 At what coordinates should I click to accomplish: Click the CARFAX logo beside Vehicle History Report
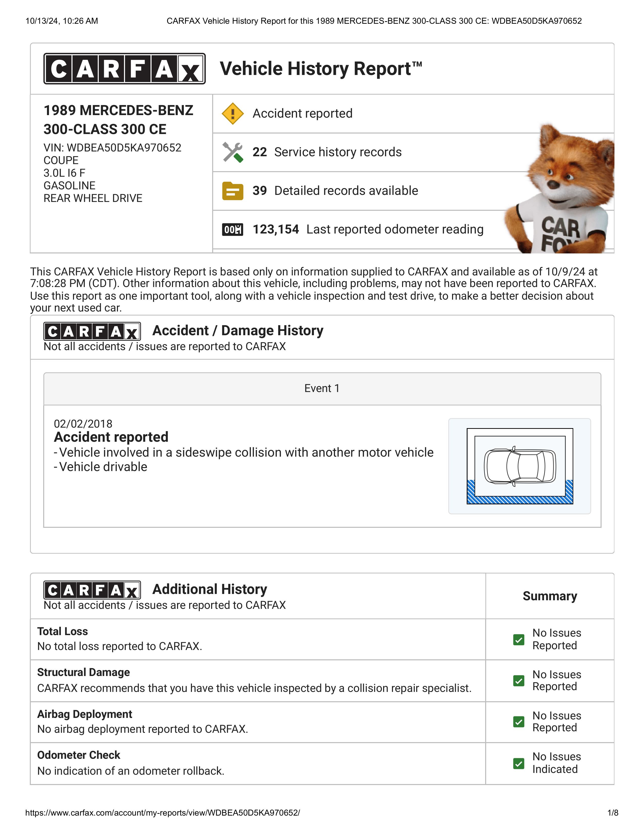pyautogui.click(x=124, y=69)
